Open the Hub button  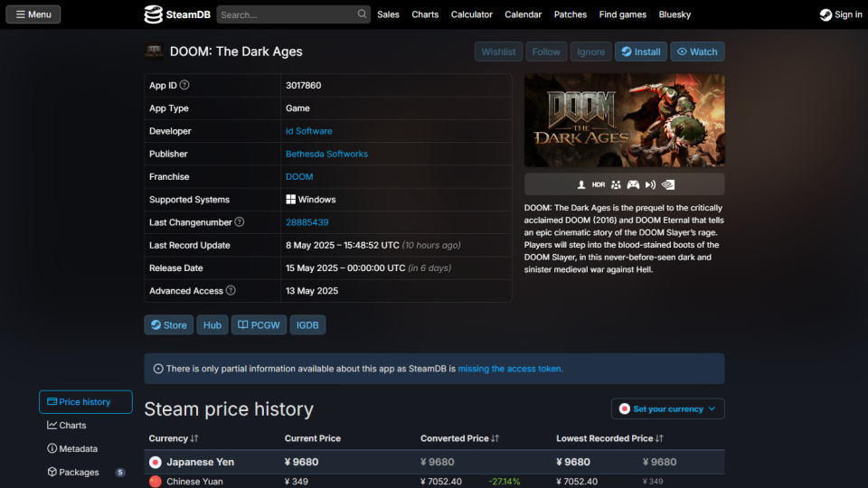click(212, 324)
